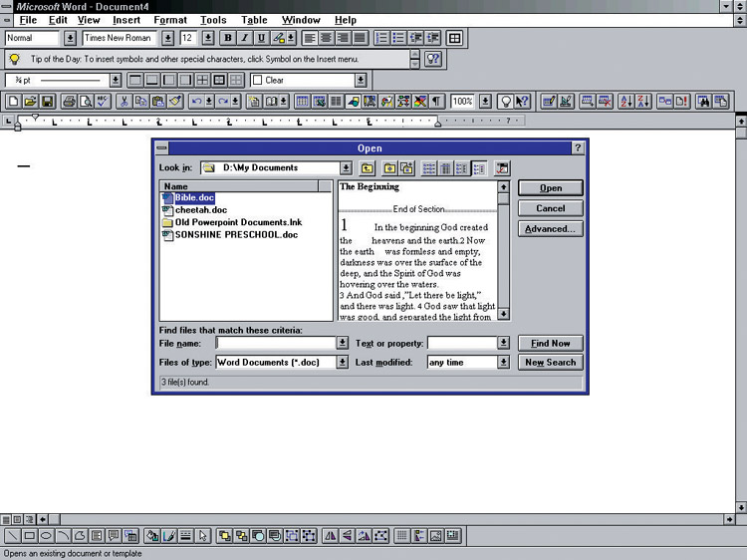
Task: Open the font size 12 dropdown
Action: (x=208, y=38)
